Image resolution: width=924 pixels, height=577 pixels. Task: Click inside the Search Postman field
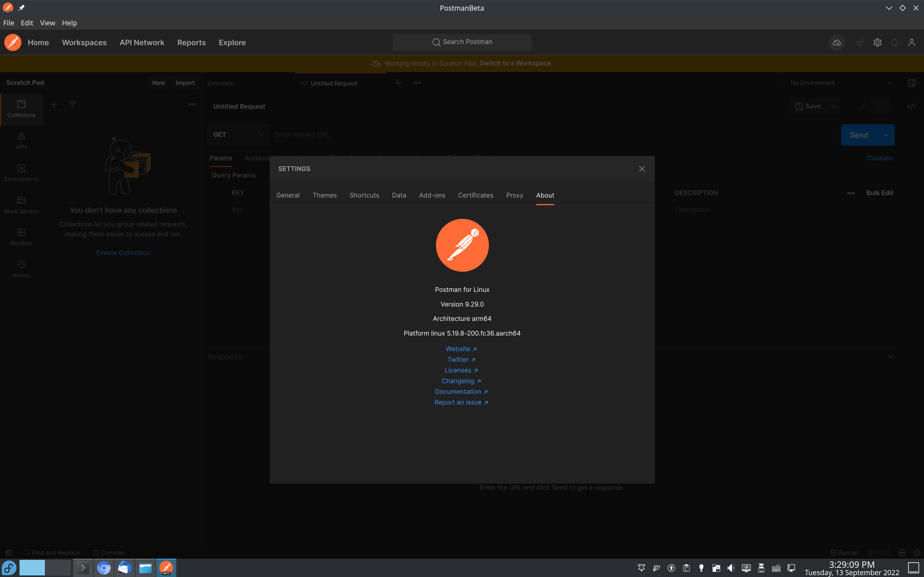pos(462,42)
